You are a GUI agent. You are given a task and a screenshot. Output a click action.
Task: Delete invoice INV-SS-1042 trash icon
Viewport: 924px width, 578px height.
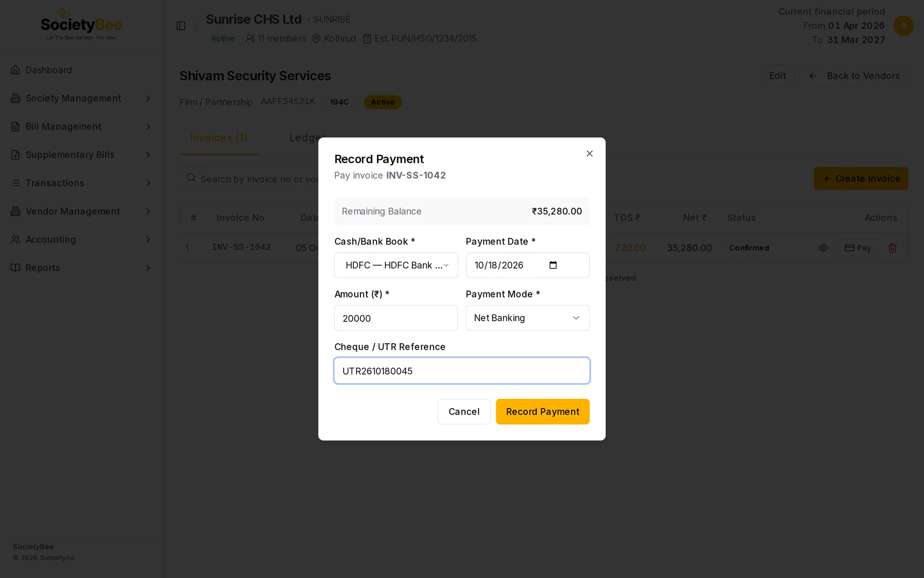click(x=892, y=248)
